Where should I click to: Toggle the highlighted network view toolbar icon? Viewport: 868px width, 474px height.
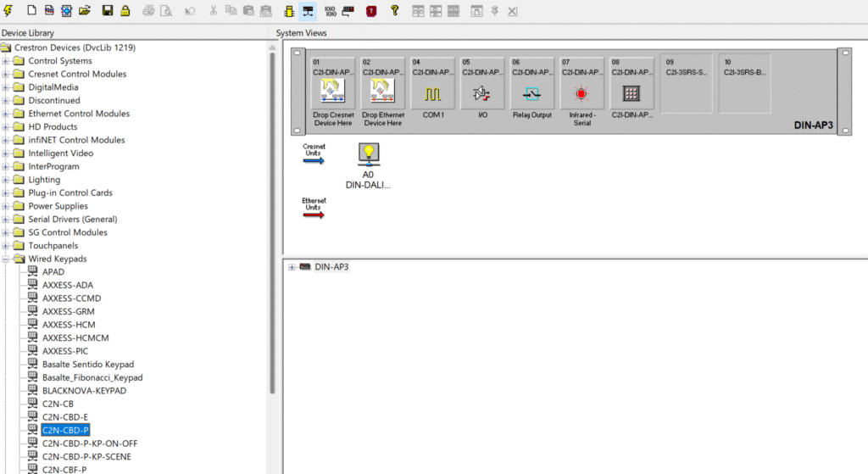tap(308, 10)
